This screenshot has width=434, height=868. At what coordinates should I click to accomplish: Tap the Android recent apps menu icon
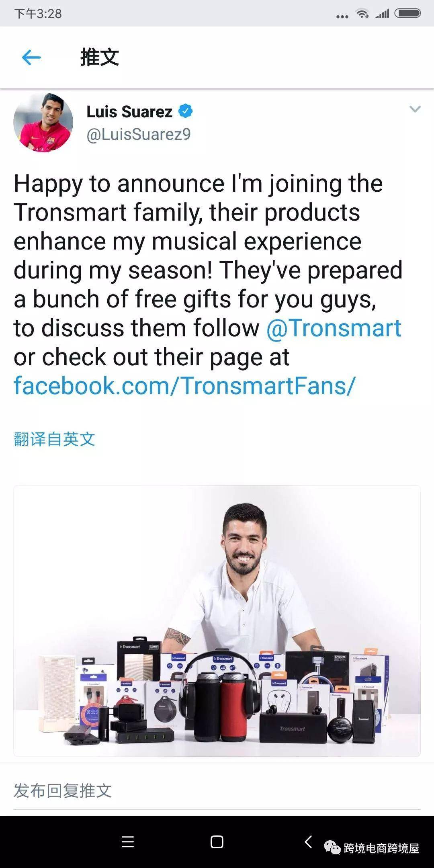point(128,842)
